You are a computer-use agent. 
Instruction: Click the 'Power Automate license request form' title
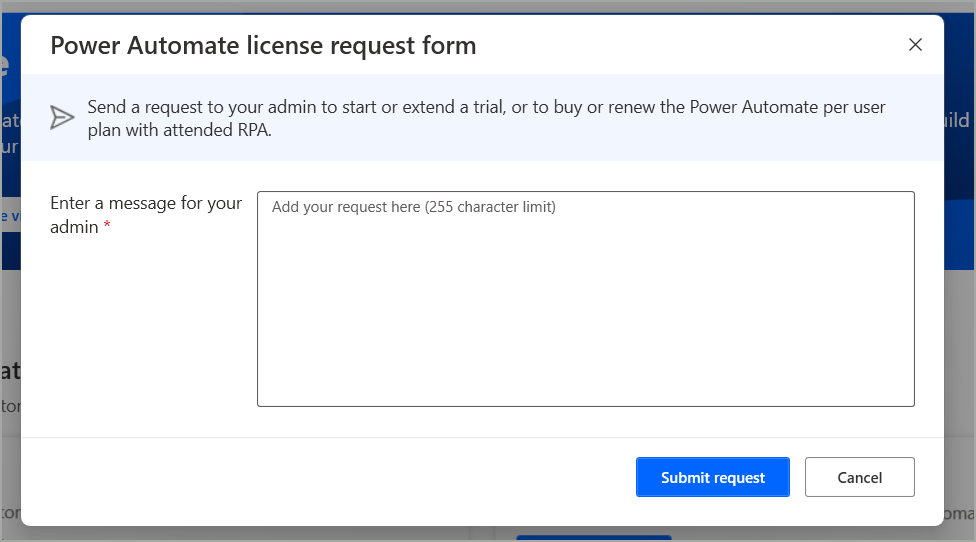coord(263,45)
